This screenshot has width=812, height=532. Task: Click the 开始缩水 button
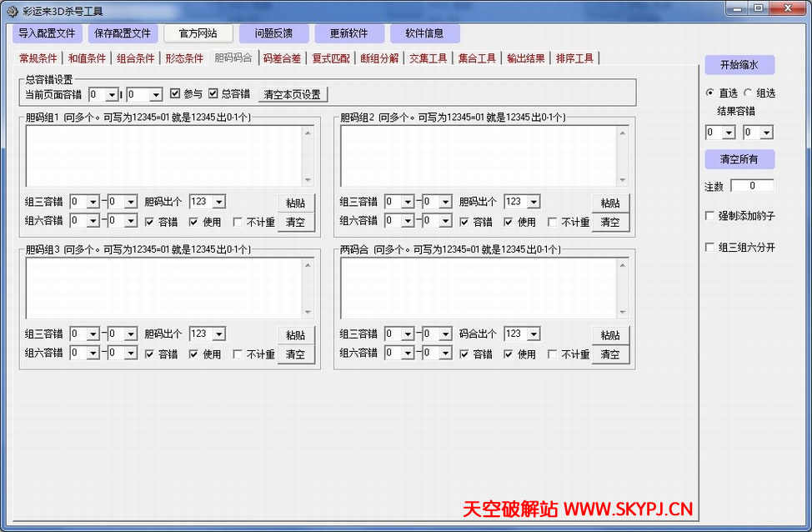point(739,65)
